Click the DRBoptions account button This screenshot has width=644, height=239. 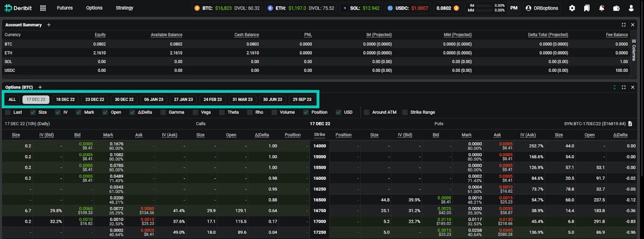coord(542,8)
